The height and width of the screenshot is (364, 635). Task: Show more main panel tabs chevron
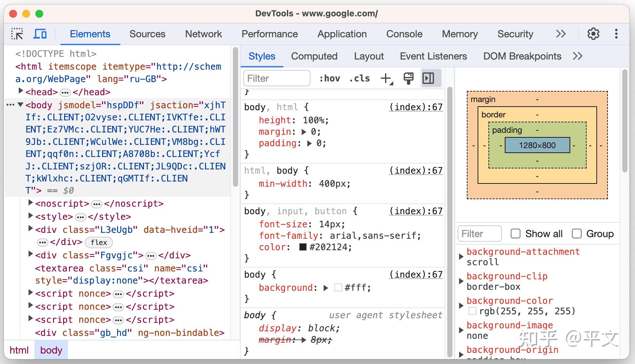561,34
